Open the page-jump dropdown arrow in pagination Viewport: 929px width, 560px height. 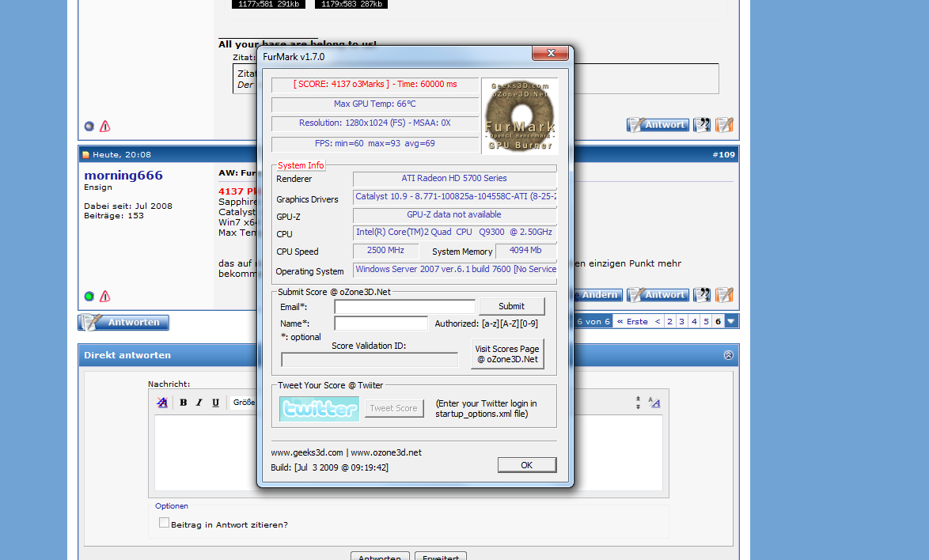tap(731, 321)
